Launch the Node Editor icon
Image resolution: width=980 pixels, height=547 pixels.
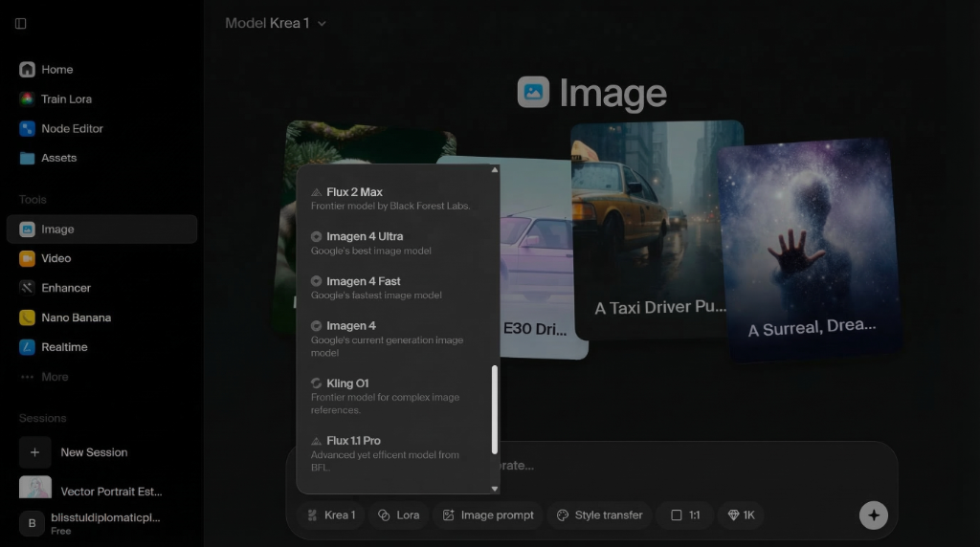[27, 128]
